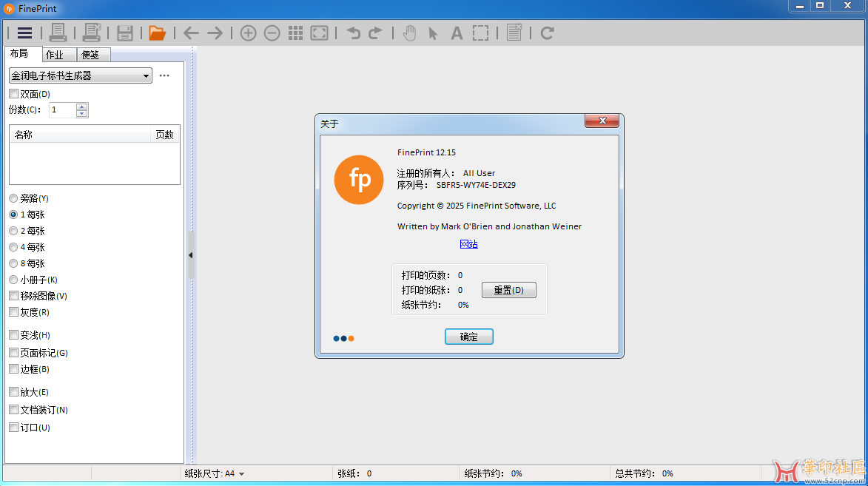Select the dashed rectangle selection tool
This screenshot has width=868, height=486.
click(x=480, y=33)
